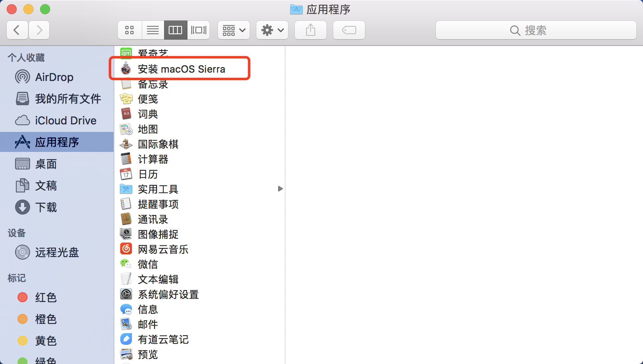
Task: Click the back navigation arrow
Action: pyautogui.click(x=17, y=30)
